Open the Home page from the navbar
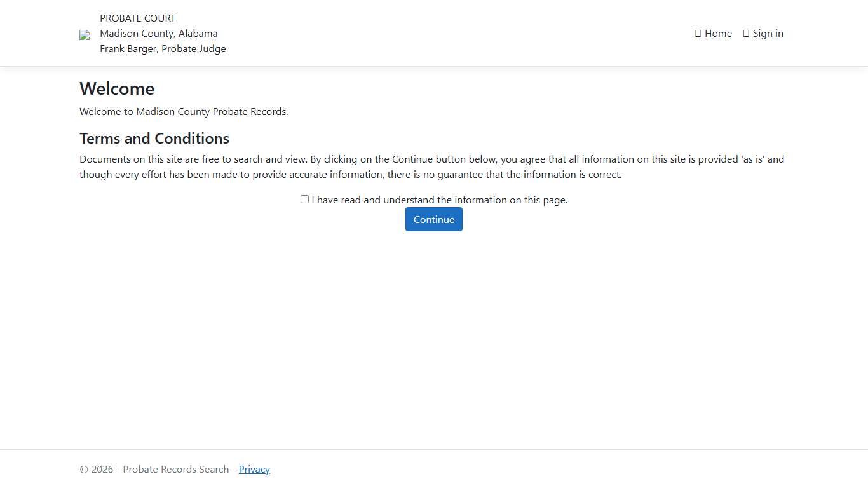The width and height of the screenshot is (868, 488). [x=718, y=33]
